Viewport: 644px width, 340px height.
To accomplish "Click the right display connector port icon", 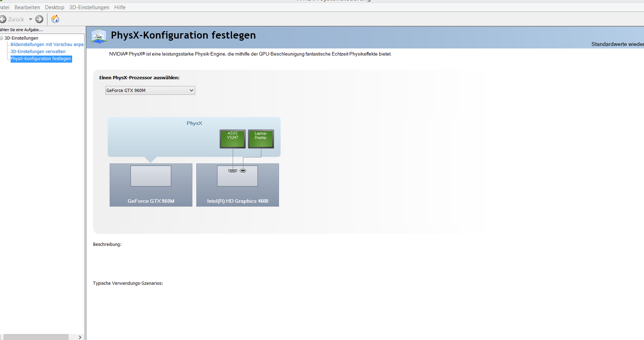I will (x=243, y=171).
